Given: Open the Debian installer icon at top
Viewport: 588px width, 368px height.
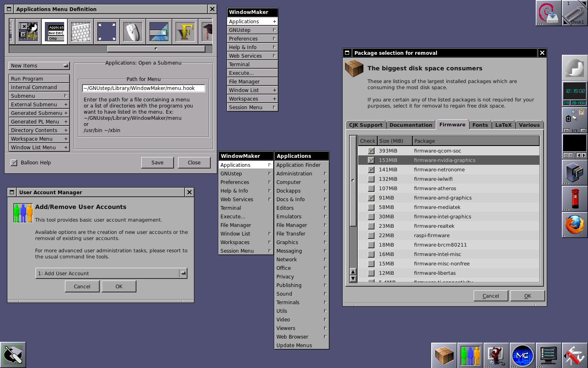Looking at the screenshot, I should [x=548, y=13].
